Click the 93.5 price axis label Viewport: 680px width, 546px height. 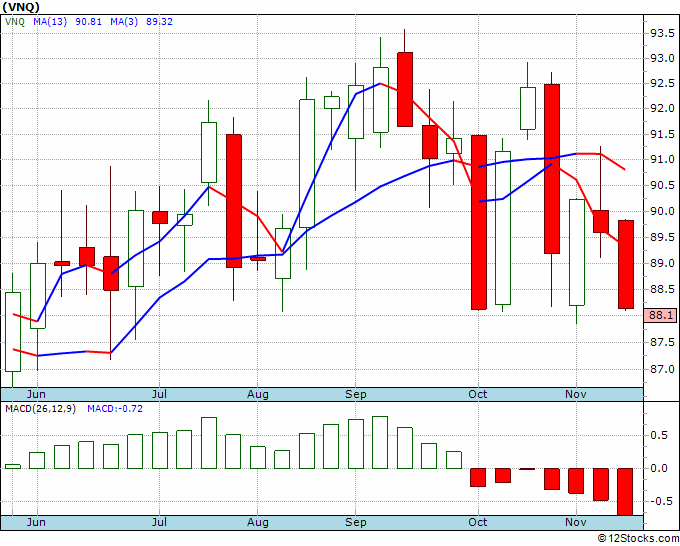pos(662,33)
